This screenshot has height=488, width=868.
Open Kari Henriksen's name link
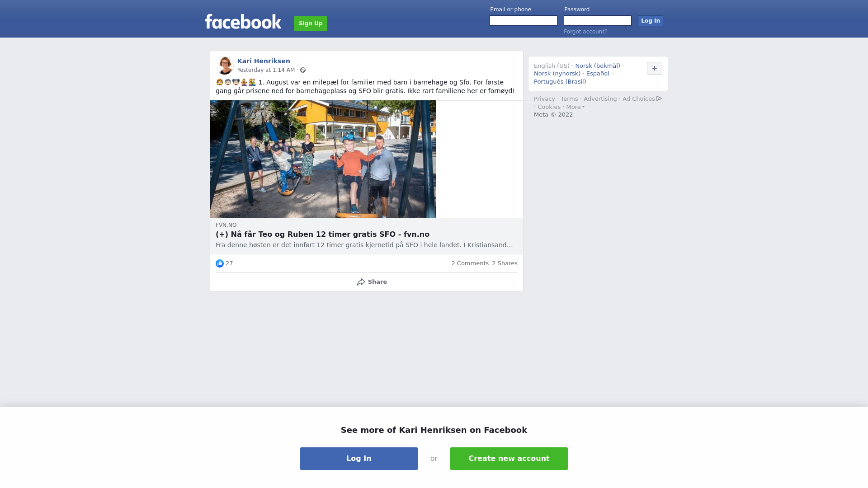(x=264, y=61)
